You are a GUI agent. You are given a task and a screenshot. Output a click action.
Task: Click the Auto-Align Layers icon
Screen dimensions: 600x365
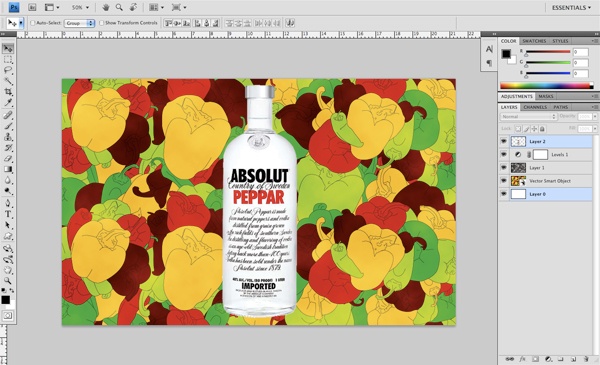point(290,23)
